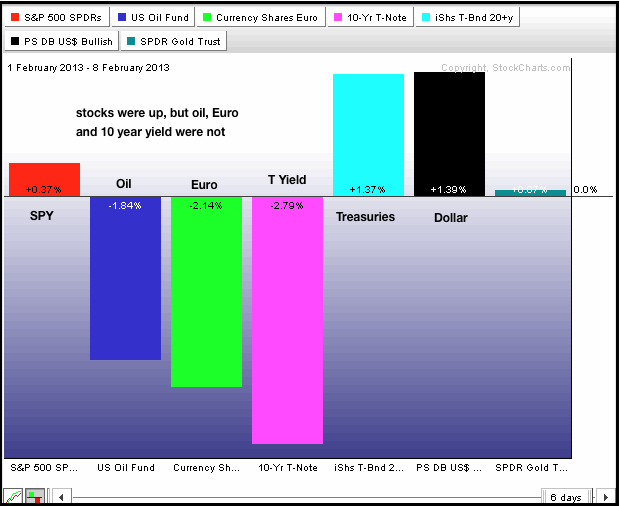Image resolution: width=620 pixels, height=506 pixels.
Task: Click the timeline slider track
Action: pyautogui.click(x=306, y=497)
